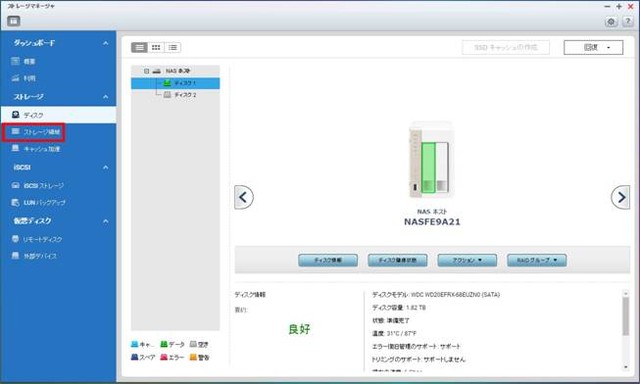Click the overview icon under ダッシュボード
The height and width of the screenshot is (384, 640).
[16, 61]
